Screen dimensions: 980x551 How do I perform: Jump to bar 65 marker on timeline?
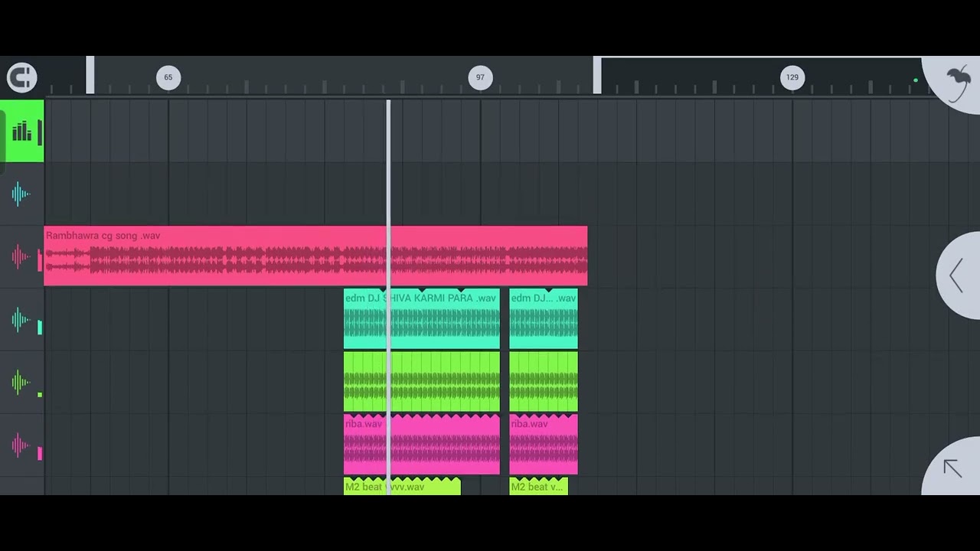click(168, 77)
